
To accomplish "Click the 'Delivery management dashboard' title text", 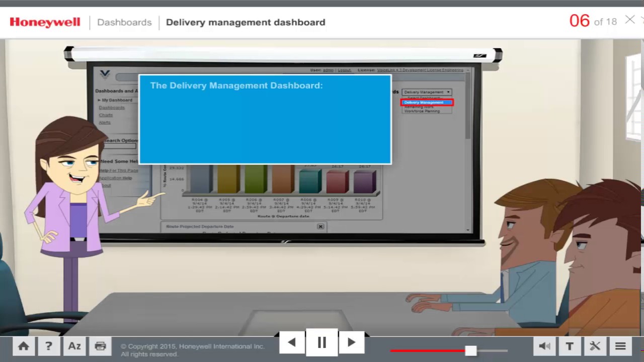I will 246,22.
